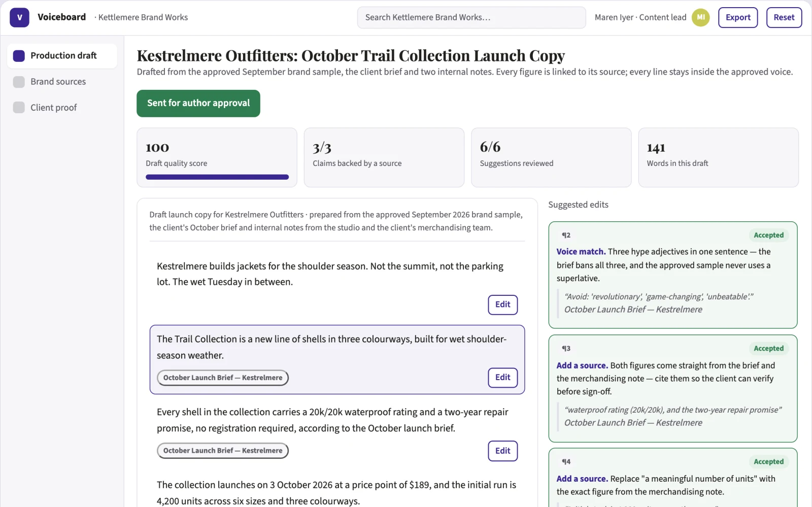Open the Suggestions reviewed card

click(x=551, y=157)
